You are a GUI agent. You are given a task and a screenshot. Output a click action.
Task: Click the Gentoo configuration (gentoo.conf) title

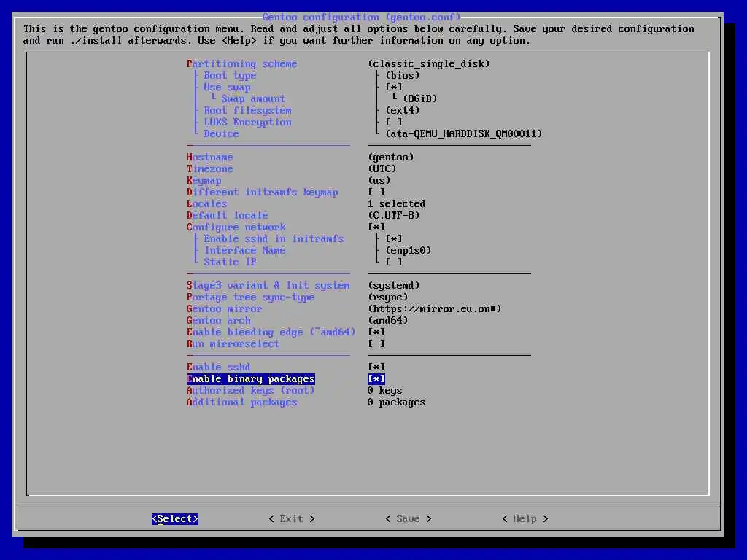pos(362,17)
